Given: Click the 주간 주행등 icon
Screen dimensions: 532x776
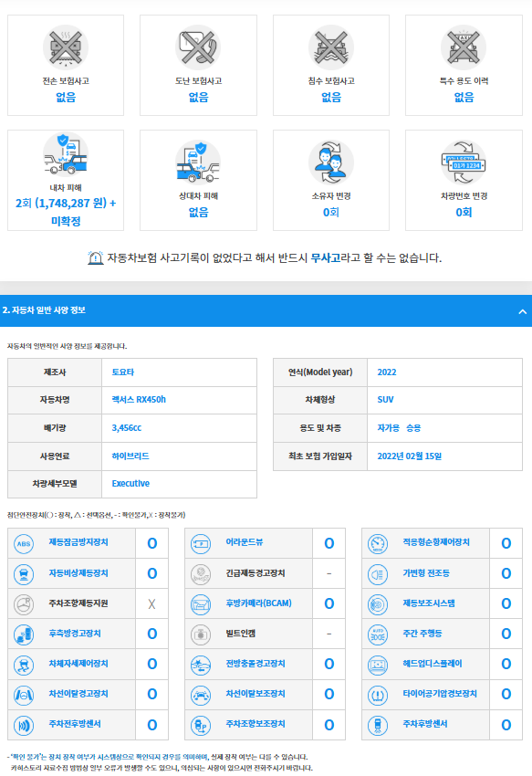Looking at the screenshot, I should pos(378,634).
